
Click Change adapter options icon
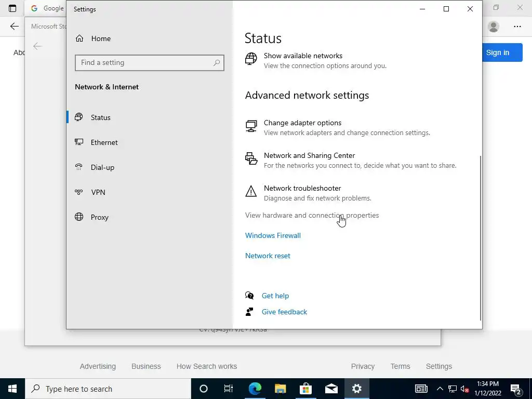coord(251,126)
